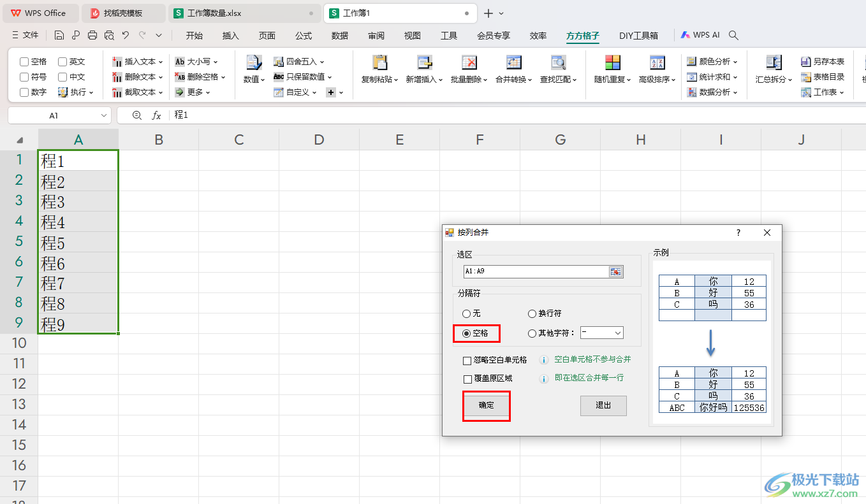Image resolution: width=866 pixels, height=504 pixels.
Task: Open 随机重复 (Random Repeat) tool
Action: pos(612,62)
